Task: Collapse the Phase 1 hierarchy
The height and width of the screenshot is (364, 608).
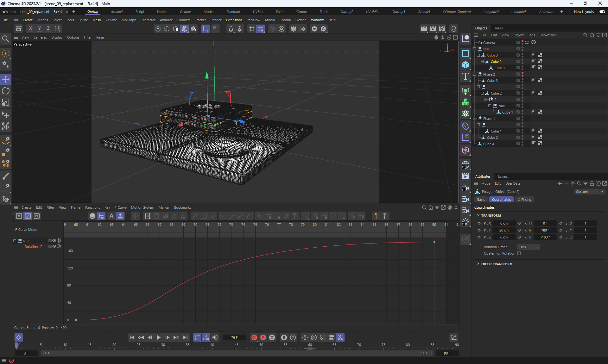Action: 475,119
